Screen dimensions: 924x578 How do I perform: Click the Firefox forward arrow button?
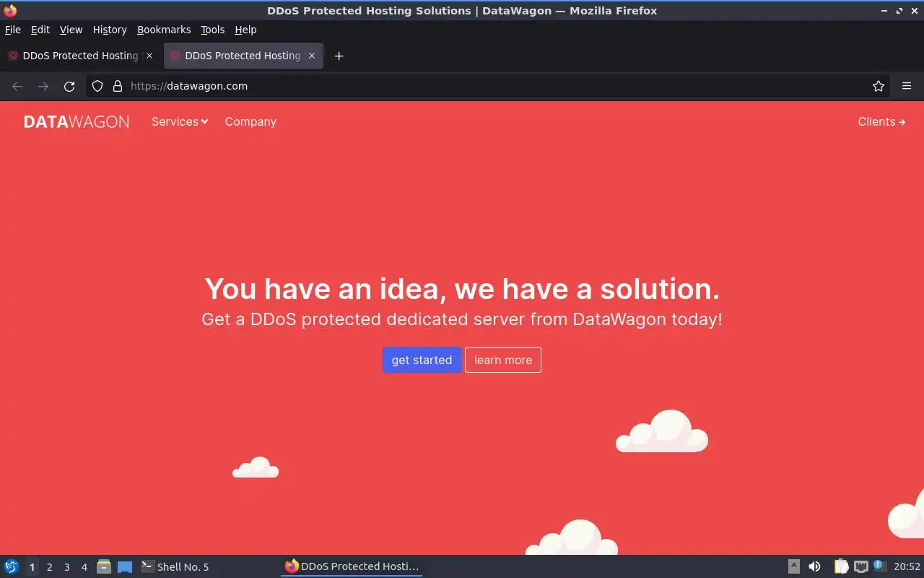coord(43,86)
